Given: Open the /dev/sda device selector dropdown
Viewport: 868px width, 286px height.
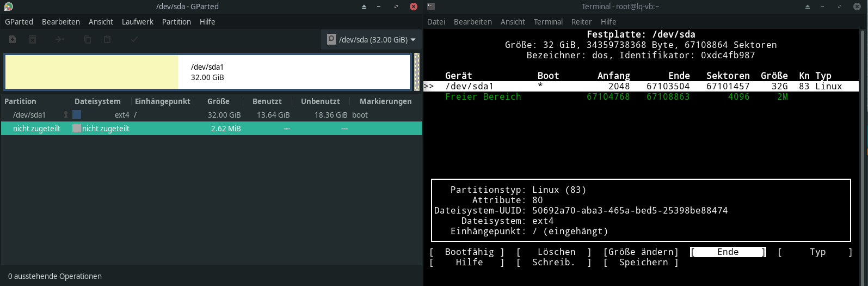Looking at the screenshot, I should coord(371,40).
